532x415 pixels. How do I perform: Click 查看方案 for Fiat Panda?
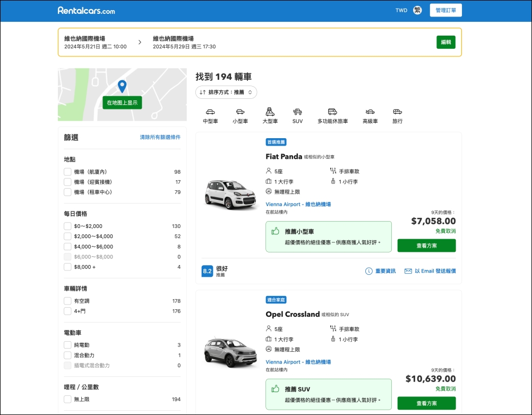tap(426, 245)
